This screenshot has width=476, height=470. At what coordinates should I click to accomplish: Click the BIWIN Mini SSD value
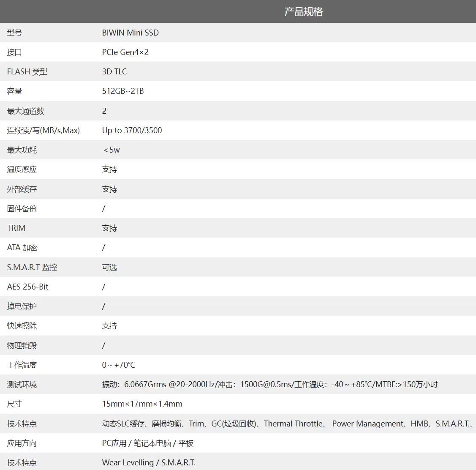pos(130,33)
